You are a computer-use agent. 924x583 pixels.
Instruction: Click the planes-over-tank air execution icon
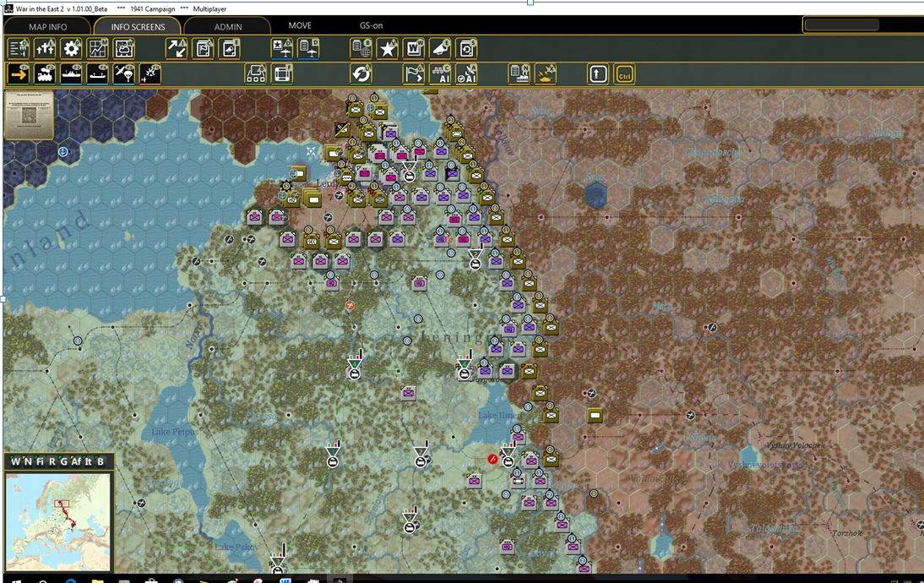[x=546, y=74]
